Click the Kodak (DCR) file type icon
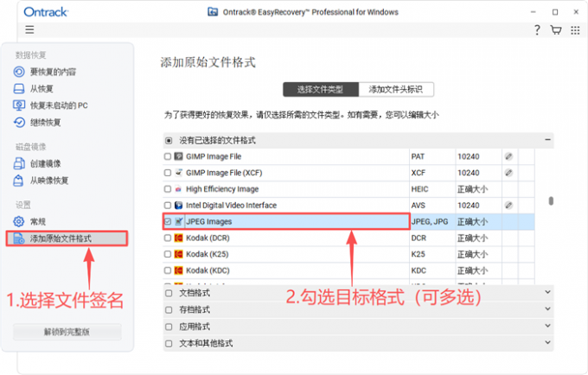Image resolution: width=588 pixels, height=375 pixels. click(x=179, y=238)
